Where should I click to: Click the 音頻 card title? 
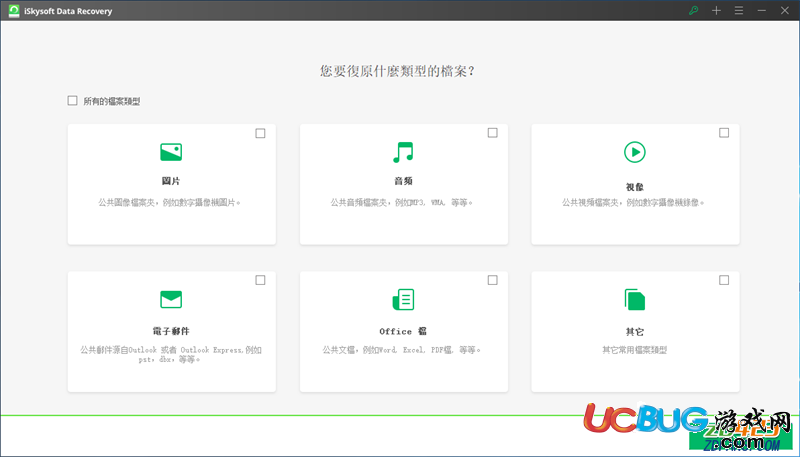[x=403, y=181]
